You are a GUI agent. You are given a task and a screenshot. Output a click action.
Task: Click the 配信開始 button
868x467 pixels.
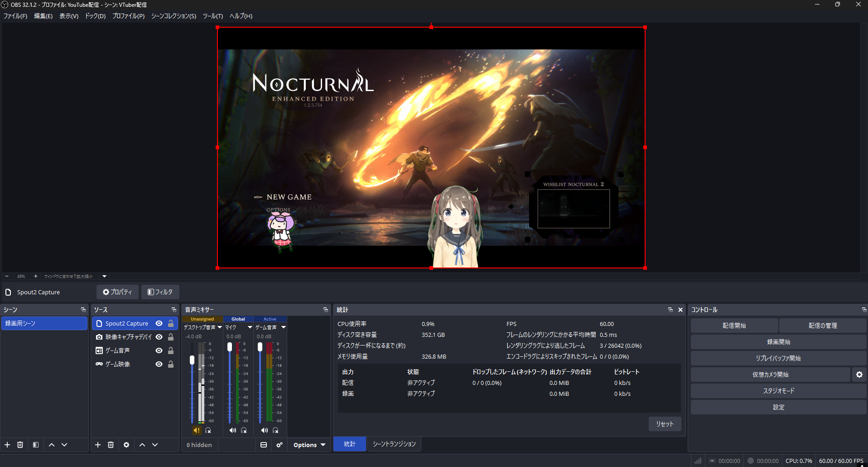point(734,326)
